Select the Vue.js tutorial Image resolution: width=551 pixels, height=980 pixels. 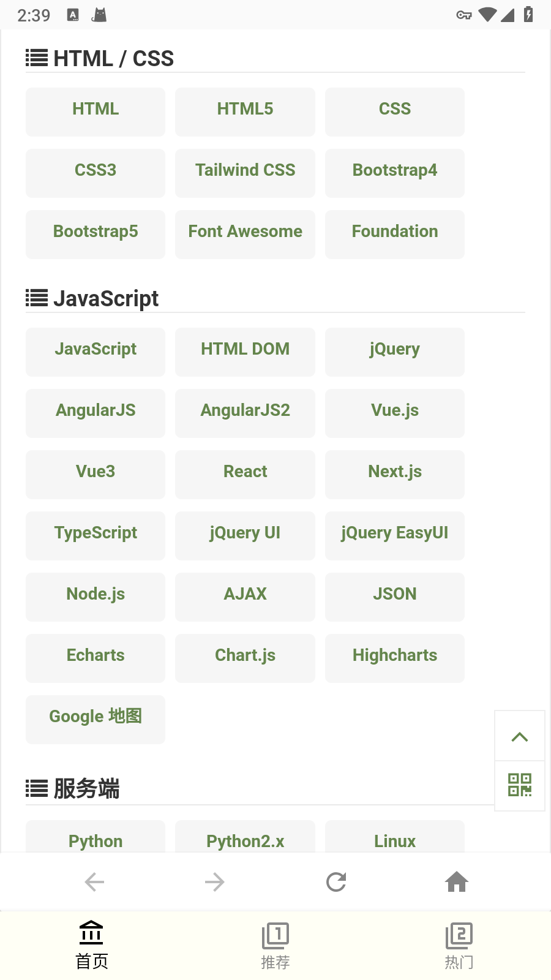tap(395, 413)
